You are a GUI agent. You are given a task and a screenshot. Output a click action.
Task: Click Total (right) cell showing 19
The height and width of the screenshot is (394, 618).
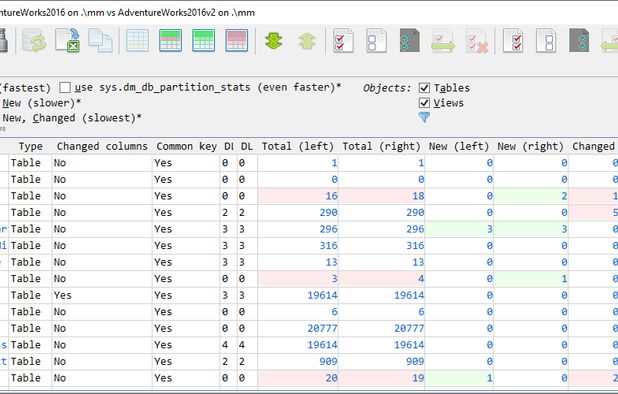point(382,378)
